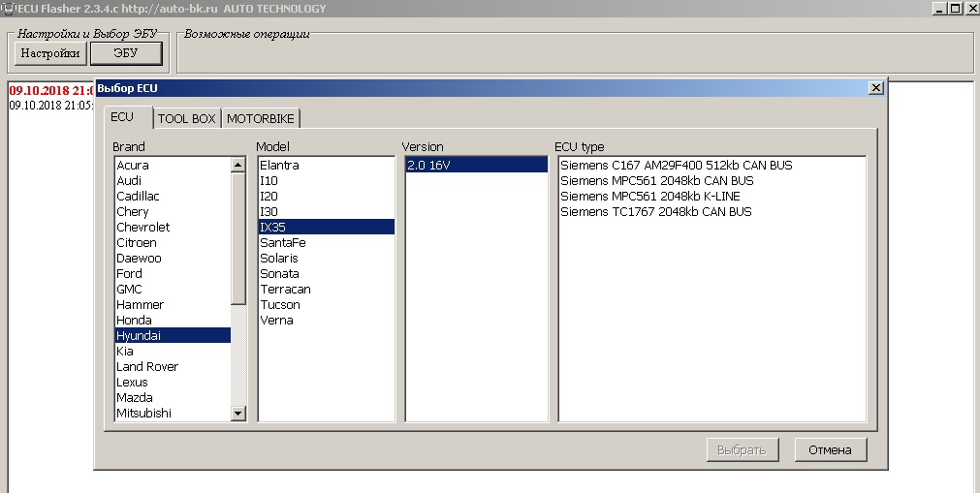Click the disabled Выбрать button

[x=743, y=449]
